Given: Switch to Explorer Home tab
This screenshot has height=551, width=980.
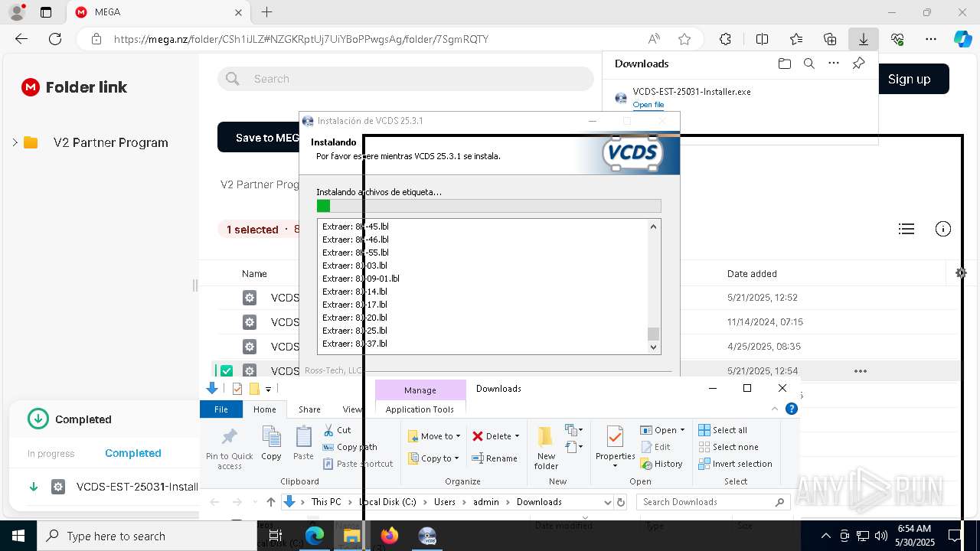Looking at the screenshot, I should coord(265,409).
